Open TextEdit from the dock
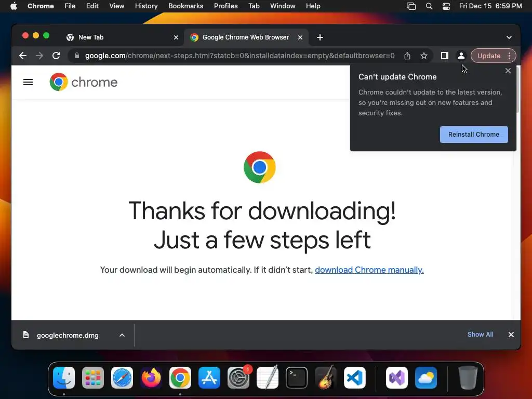The height and width of the screenshot is (399, 532). pyautogui.click(x=268, y=378)
